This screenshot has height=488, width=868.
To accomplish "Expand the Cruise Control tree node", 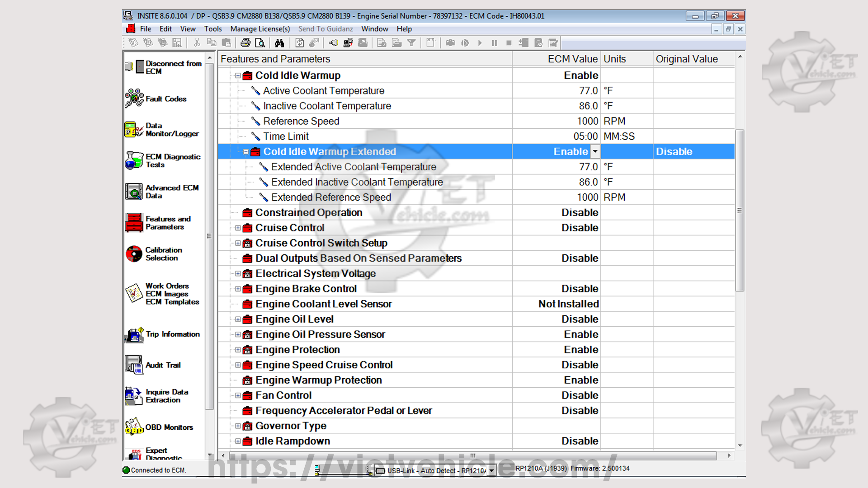I will (x=238, y=228).
